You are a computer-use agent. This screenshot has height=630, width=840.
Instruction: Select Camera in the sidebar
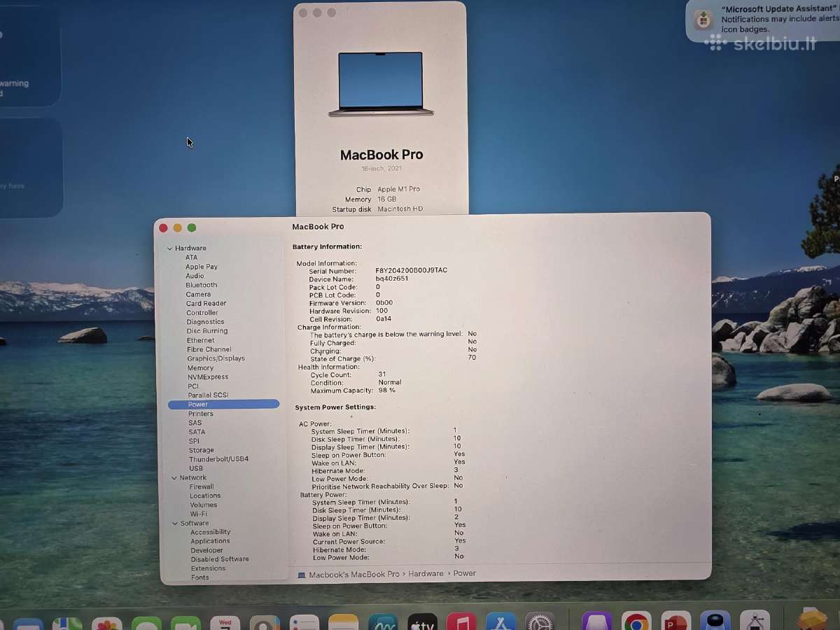click(198, 295)
